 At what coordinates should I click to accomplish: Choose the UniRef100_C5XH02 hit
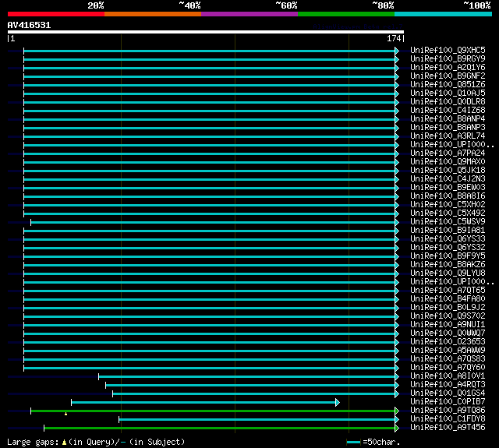(448, 205)
